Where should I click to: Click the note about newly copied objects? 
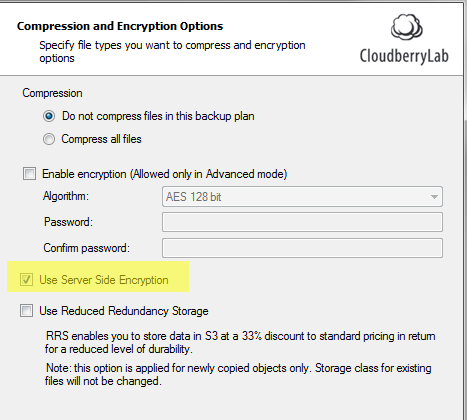tap(238, 374)
